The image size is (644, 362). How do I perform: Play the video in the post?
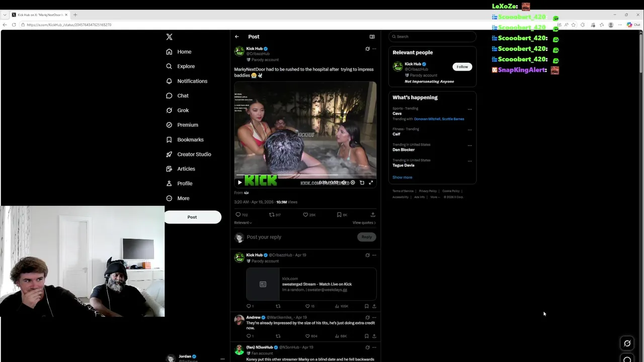coord(239,183)
